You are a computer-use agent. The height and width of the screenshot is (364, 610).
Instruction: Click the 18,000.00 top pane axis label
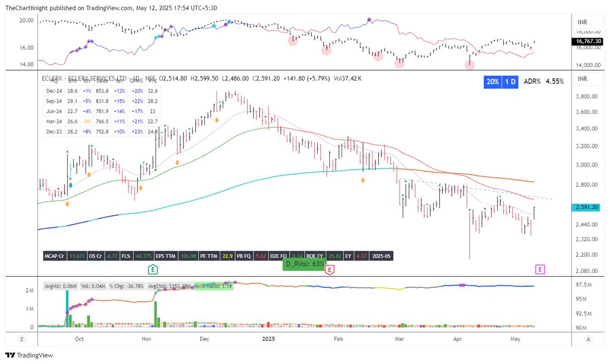click(x=588, y=31)
